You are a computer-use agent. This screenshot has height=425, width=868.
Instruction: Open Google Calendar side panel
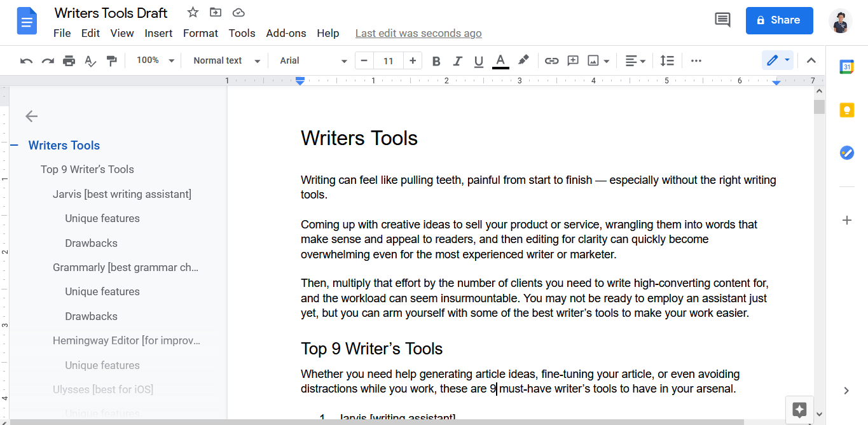point(846,67)
